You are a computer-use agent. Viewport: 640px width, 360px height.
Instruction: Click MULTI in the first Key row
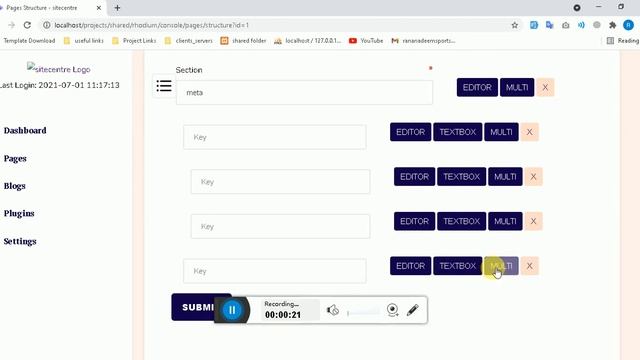click(501, 132)
